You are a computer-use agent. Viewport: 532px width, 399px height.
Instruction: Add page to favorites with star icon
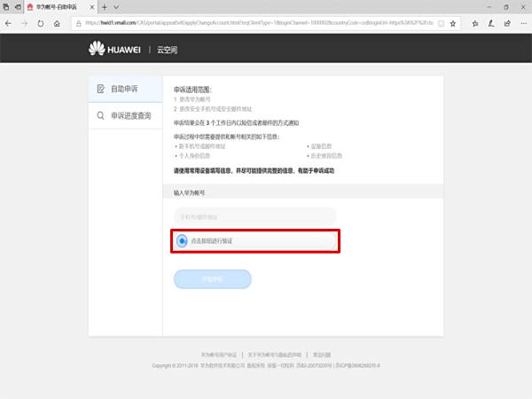453,23
